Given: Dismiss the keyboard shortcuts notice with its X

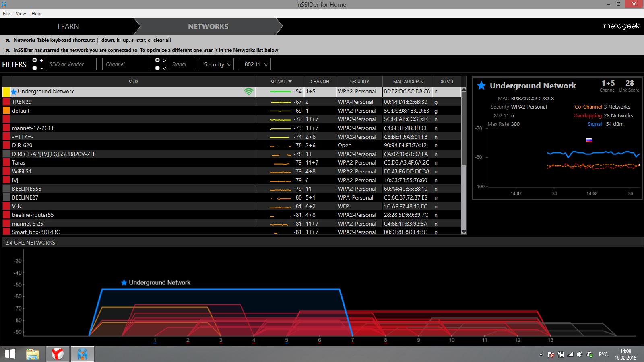Looking at the screenshot, I should [7, 40].
